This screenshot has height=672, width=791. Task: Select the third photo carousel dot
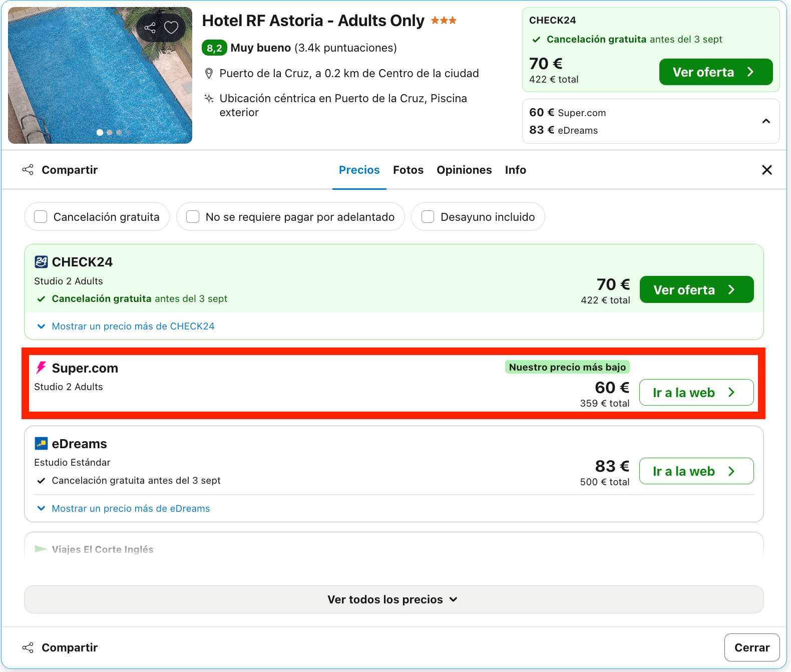pyautogui.click(x=119, y=133)
